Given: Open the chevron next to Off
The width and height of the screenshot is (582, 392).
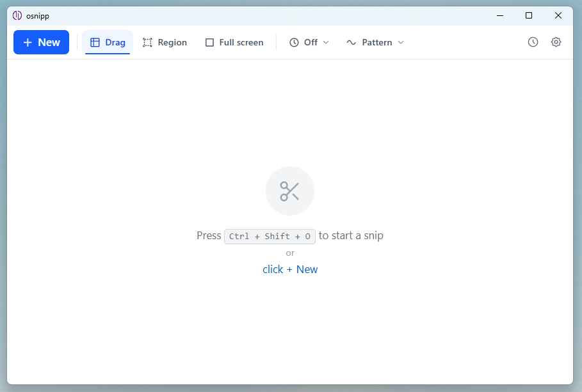Looking at the screenshot, I should 327,42.
